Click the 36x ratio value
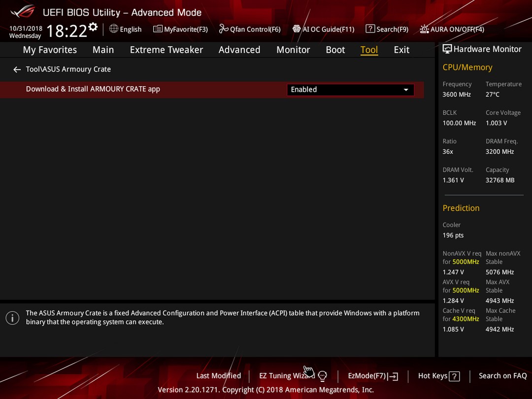This screenshot has height=399, width=532. [448, 152]
